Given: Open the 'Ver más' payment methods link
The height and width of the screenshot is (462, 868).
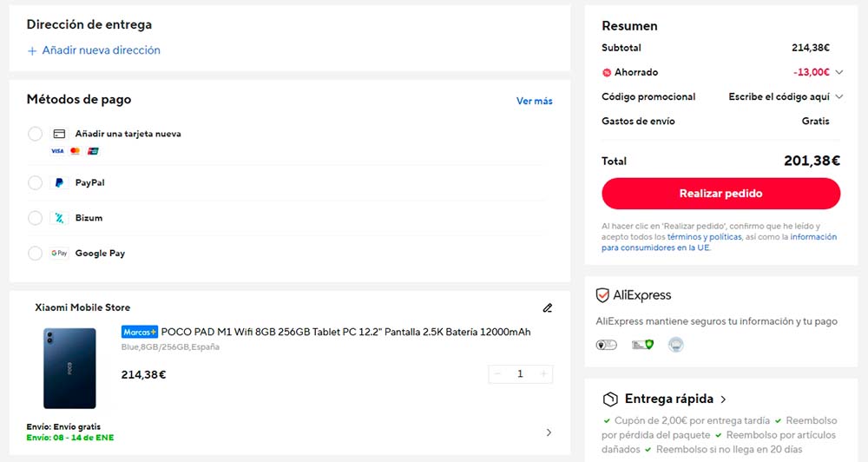Looking at the screenshot, I should 534,101.
